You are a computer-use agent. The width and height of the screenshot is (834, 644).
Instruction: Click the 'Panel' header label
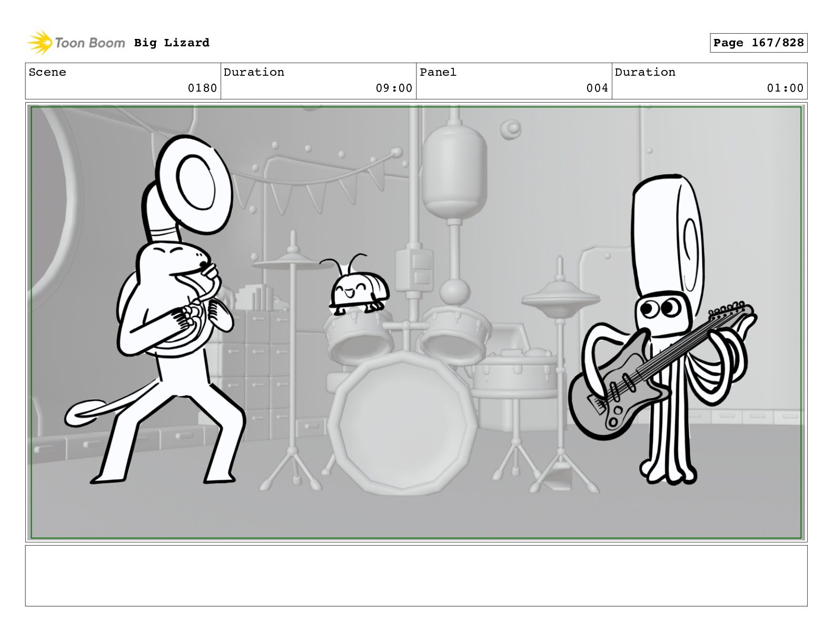tap(438, 72)
